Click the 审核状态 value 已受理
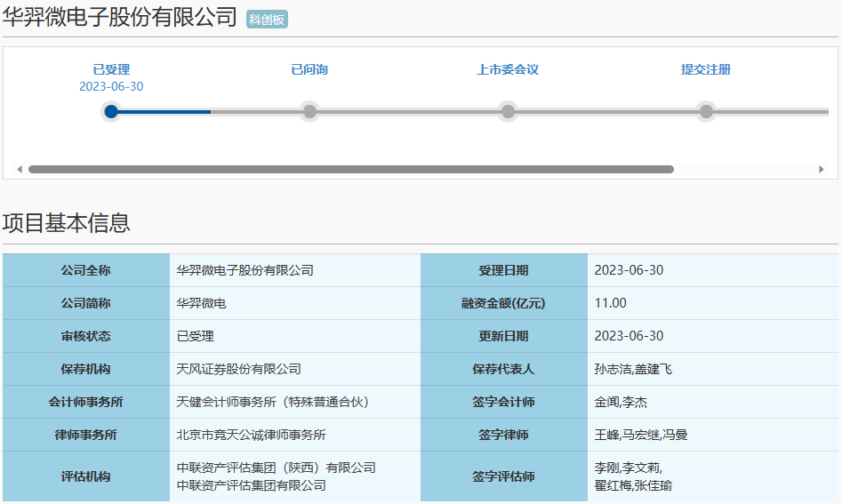The image size is (842, 504). (x=195, y=336)
